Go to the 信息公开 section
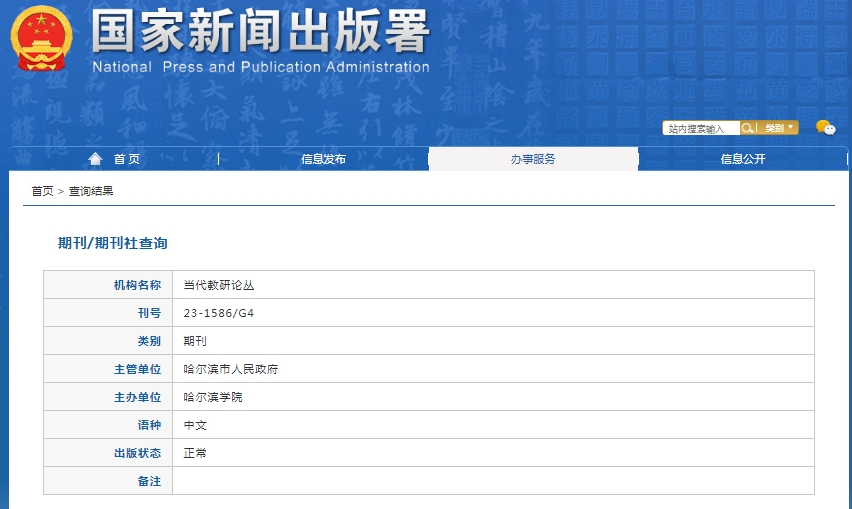 pyautogui.click(x=743, y=159)
